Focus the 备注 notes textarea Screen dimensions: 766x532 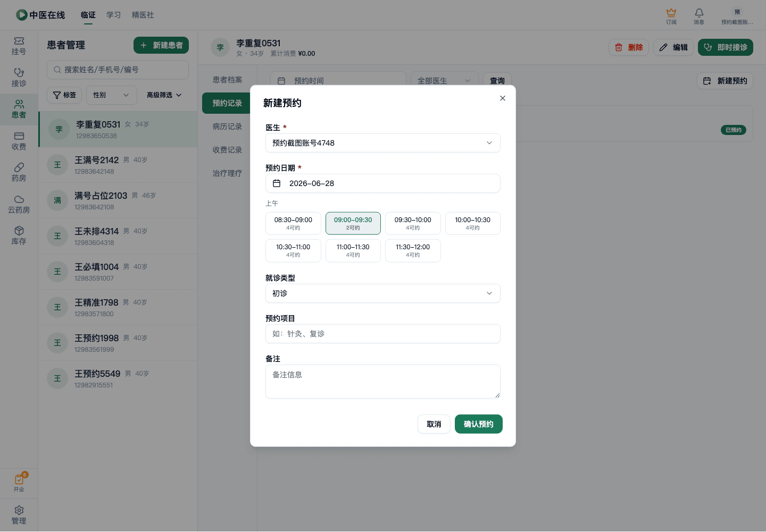(x=383, y=382)
